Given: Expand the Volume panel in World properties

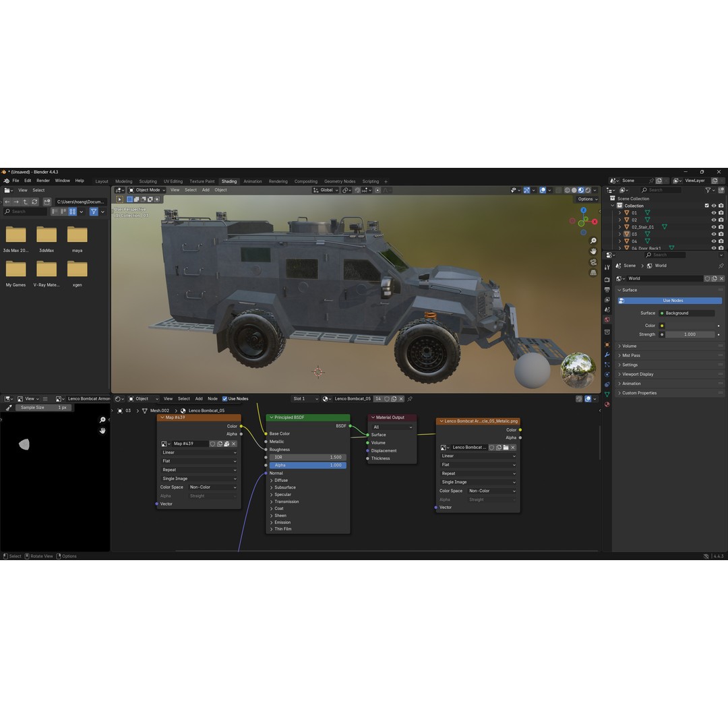Looking at the screenshot, I should click(629, 346).
